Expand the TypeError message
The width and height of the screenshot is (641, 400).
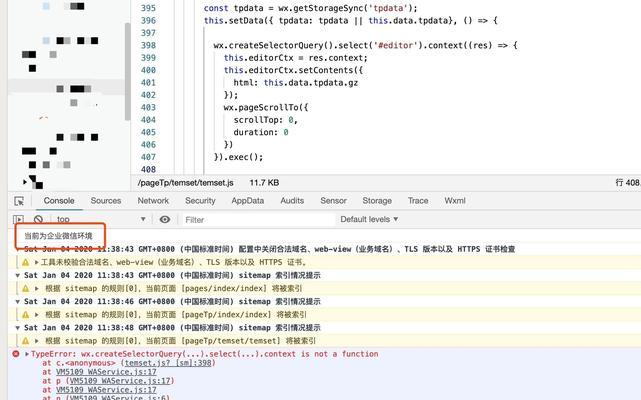point(27,354)
